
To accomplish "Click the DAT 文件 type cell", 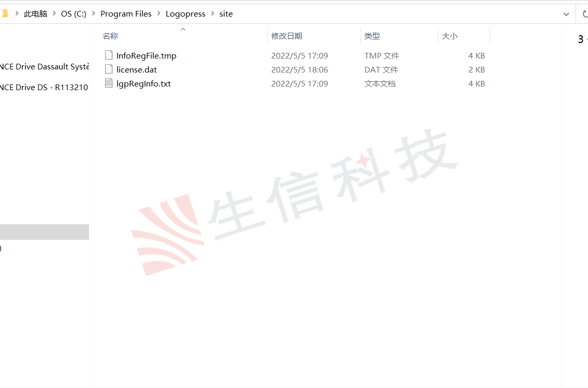I will [381, 69].
